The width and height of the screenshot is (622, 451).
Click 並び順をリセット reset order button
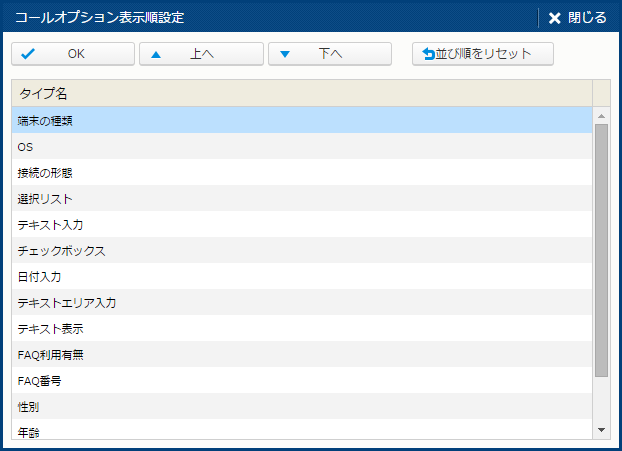click(483, 54)
